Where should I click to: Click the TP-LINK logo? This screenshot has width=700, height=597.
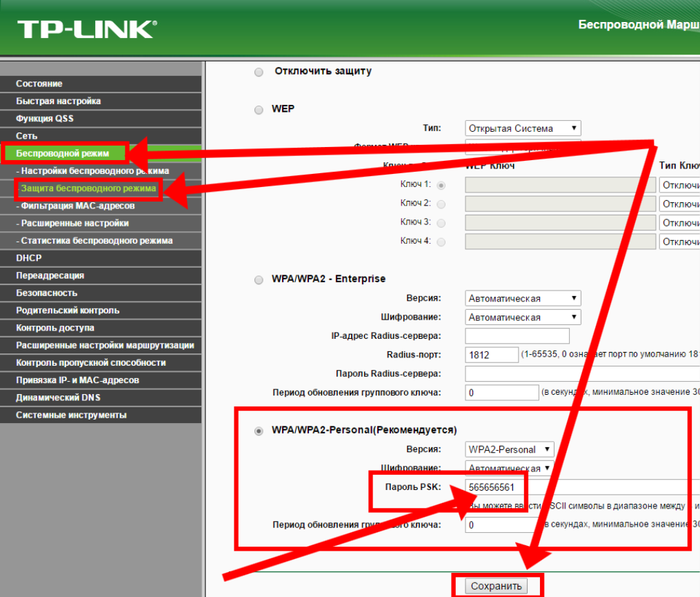click(87, 29)
